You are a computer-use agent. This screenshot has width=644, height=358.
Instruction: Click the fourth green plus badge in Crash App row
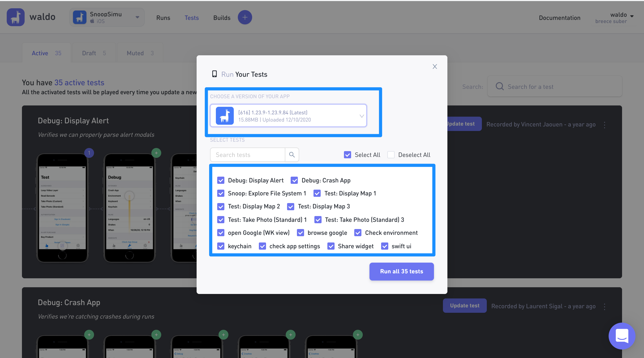click(290, 335)
